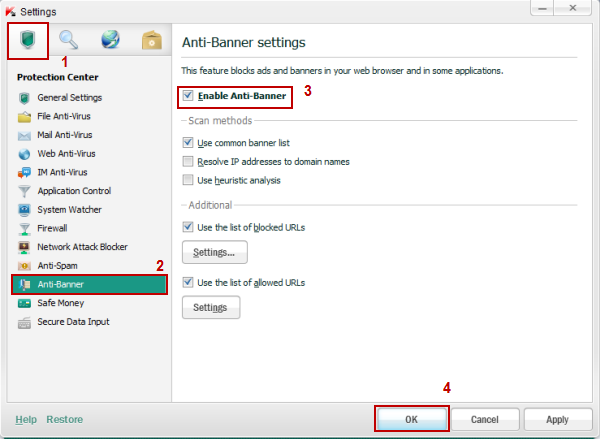Select File Anti-Virus section
This screenshot has width=600, height=439.
tap(64, 116)
